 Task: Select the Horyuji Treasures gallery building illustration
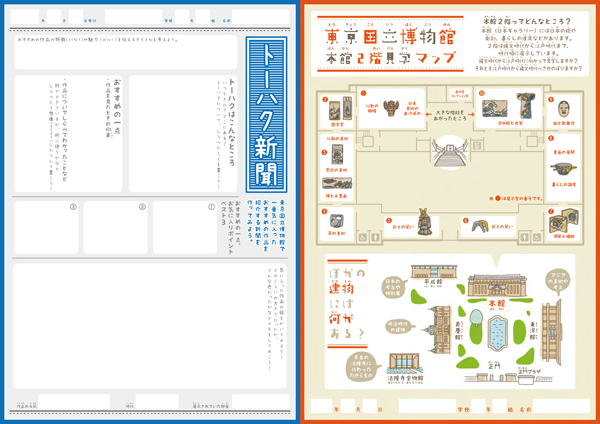click(404, 364)
